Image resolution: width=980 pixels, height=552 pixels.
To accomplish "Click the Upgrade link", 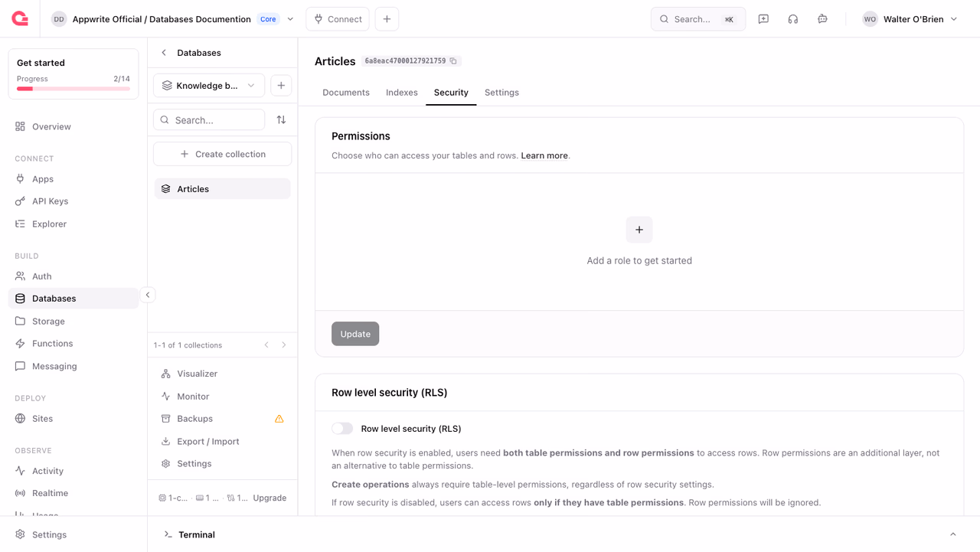I will click(x=269, y=498).
